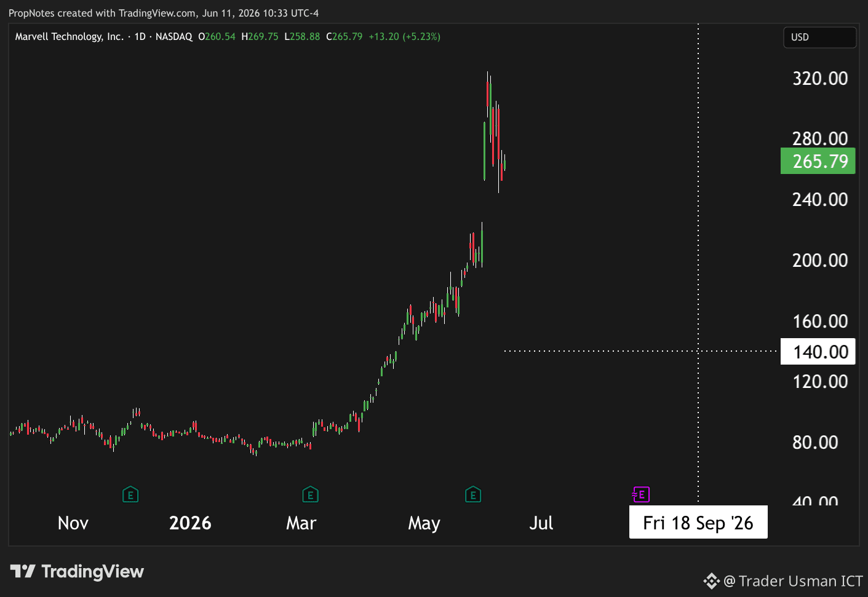
Task: Click the open value O260.54
Action: (217, 37)
